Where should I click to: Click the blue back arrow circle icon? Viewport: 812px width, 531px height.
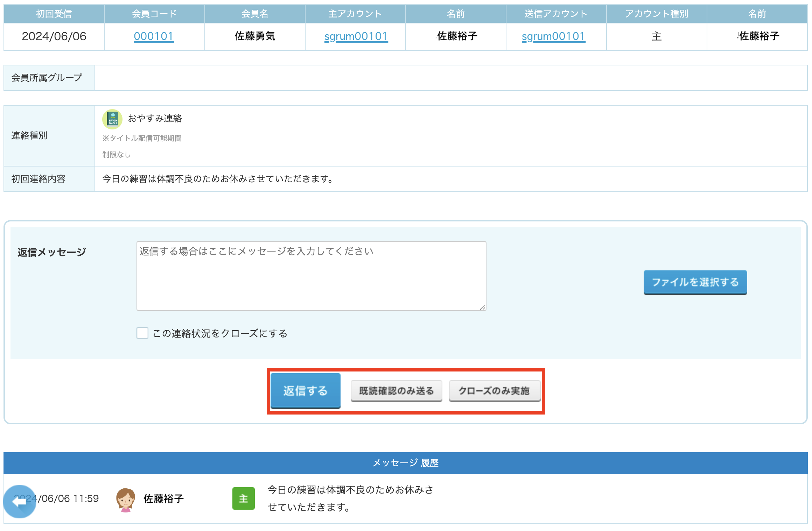20,501
